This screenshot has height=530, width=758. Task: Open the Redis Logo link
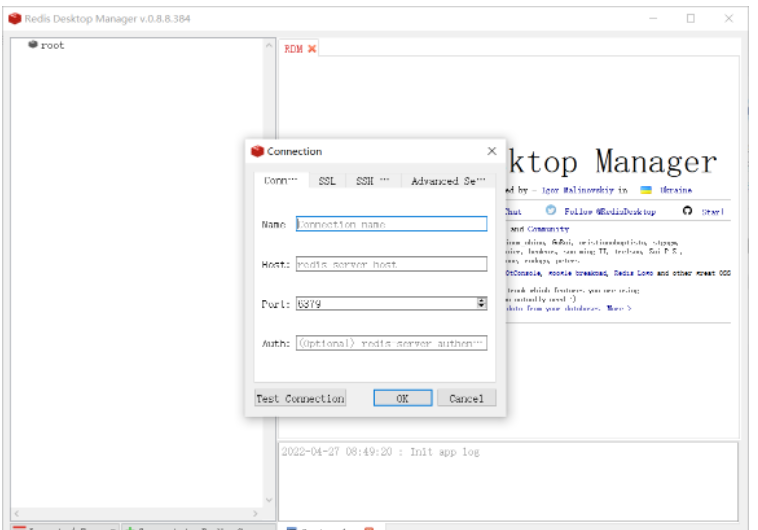coord(633,273)
